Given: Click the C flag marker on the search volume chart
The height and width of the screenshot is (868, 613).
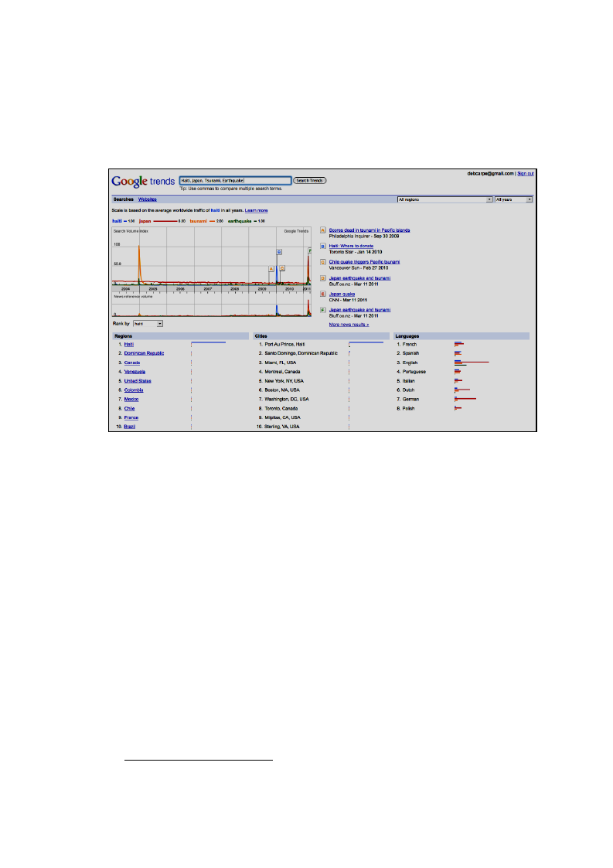Looking at the screenshot, I should coord(282,268).
